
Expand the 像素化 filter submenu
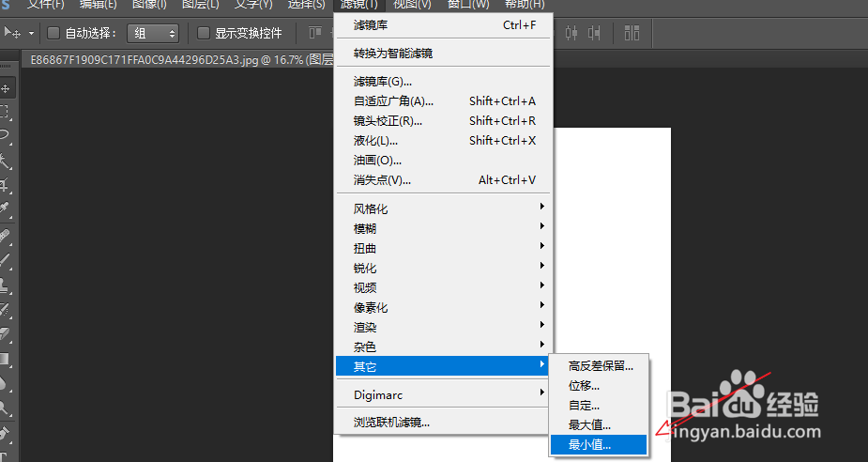point(442,307)
